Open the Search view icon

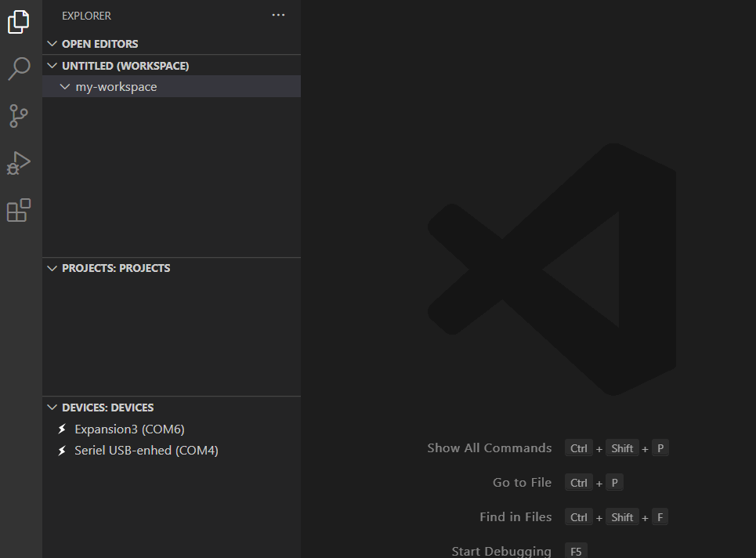pyautogui.click(x=20, y=68)
